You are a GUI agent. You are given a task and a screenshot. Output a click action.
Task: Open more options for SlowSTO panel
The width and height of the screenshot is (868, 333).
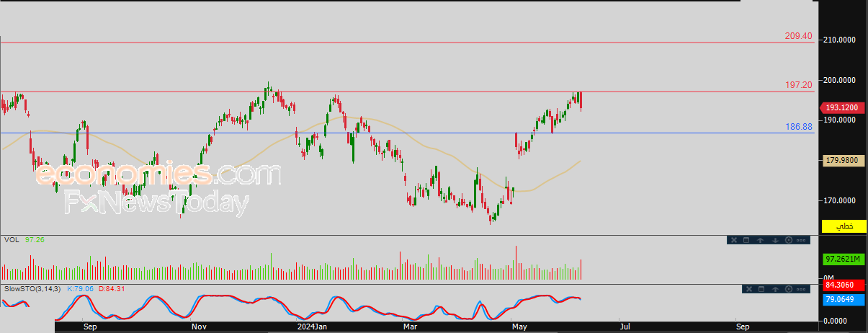801,289
